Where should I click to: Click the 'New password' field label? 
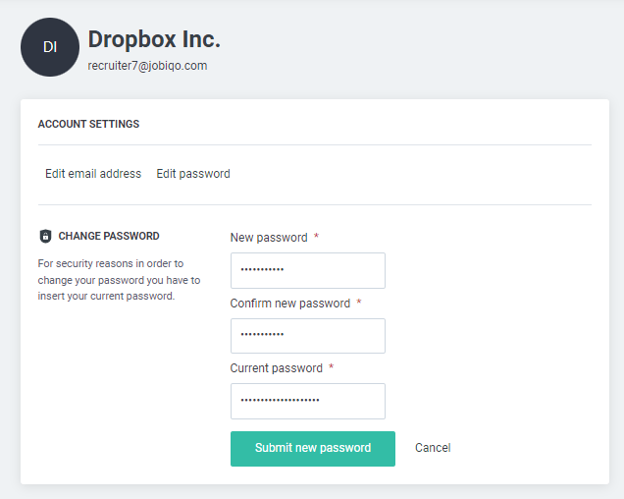(269, 238)
